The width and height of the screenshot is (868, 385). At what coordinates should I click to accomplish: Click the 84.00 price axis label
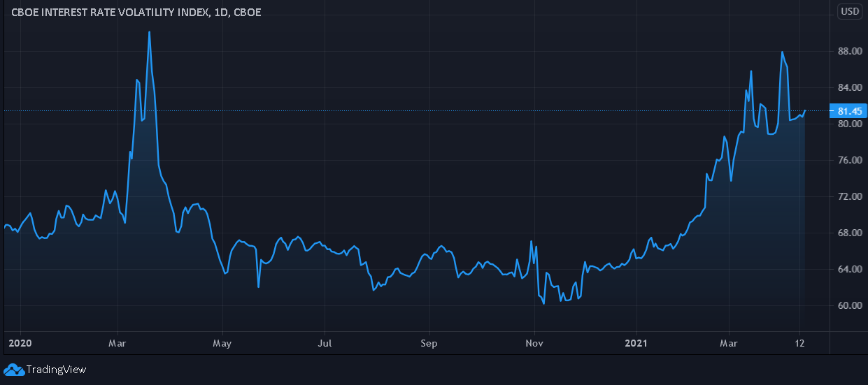[x=848, y=87]
